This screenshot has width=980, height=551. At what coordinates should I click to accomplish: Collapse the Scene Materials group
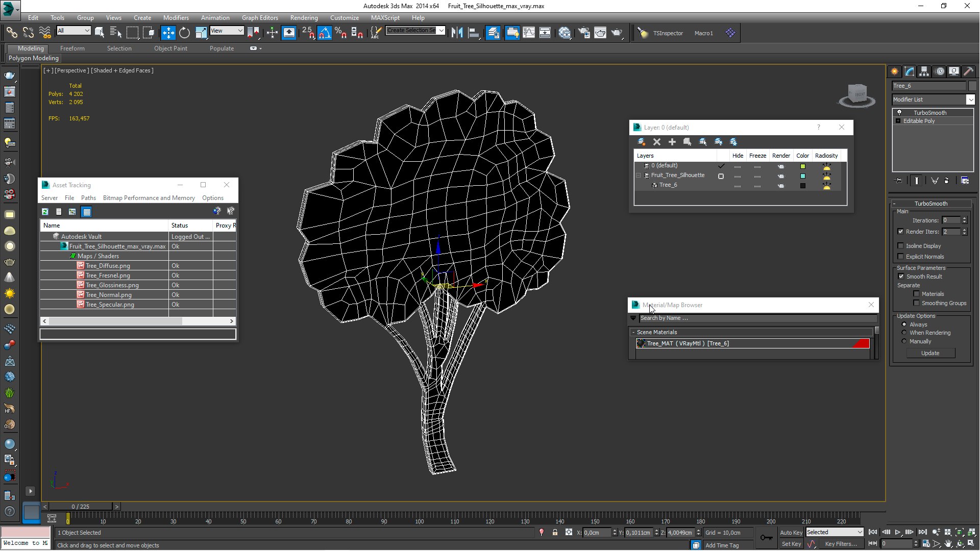pyautogui.click(x=633, y=332)
